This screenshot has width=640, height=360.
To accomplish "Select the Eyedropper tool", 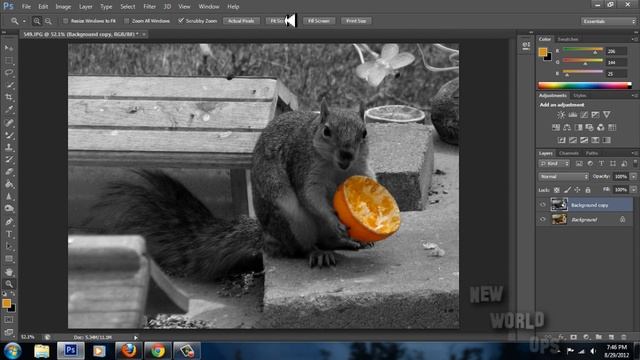I will (9, 109).
